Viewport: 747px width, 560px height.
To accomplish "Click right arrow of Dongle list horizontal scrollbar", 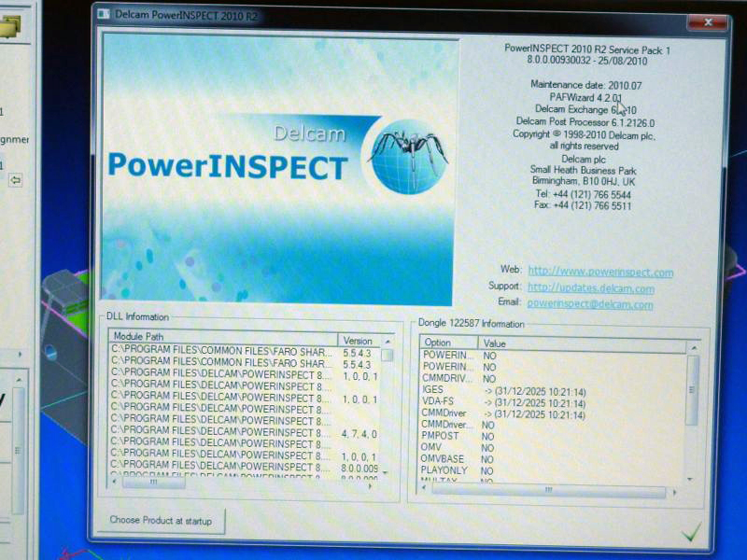I will pyautogui.click(x=674, y=492).
